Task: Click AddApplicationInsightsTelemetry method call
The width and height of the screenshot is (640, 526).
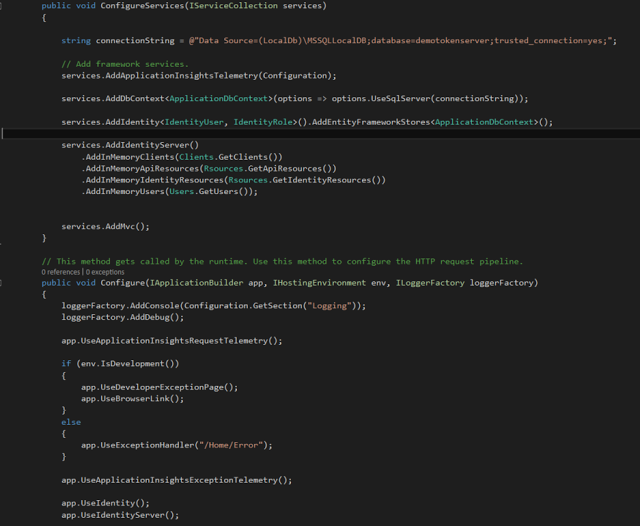Action: (x=182, y=76)
